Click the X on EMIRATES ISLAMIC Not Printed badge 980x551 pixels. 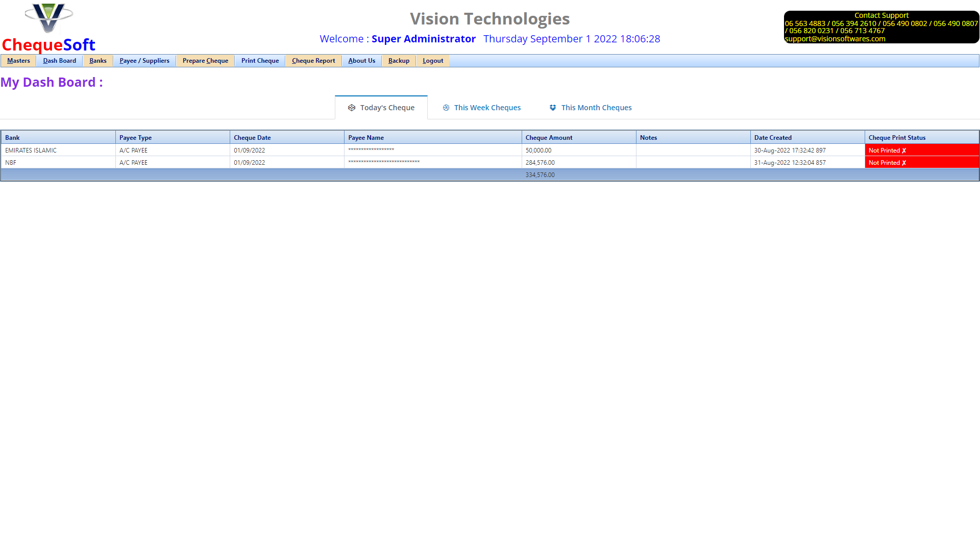click(903, 150)
